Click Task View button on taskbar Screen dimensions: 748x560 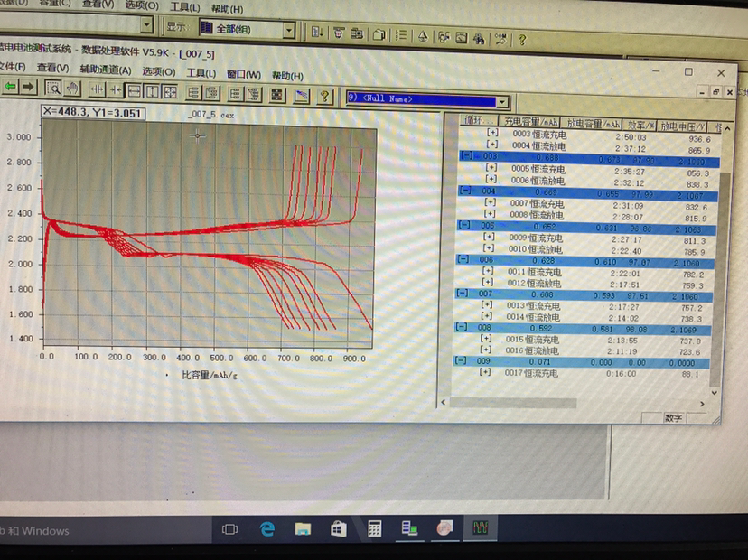[x=230, y=529]
